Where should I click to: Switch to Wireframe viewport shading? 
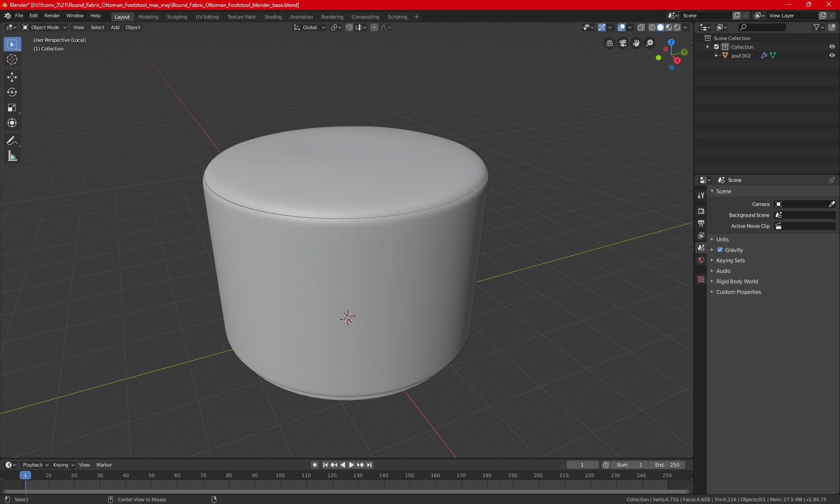tap(652, 28)
